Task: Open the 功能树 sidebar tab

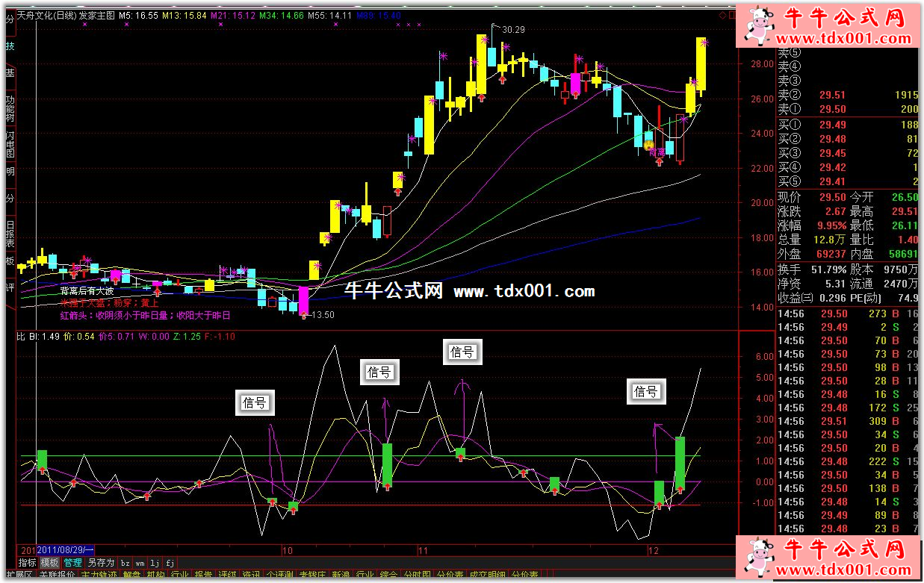Action: click(10, 107)
